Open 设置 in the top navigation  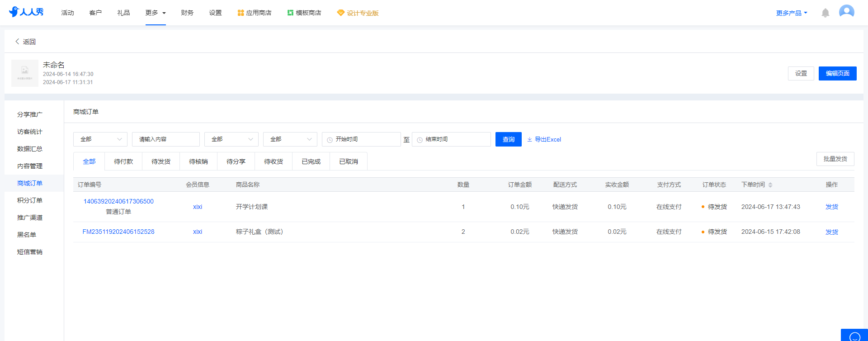[215, 13]
